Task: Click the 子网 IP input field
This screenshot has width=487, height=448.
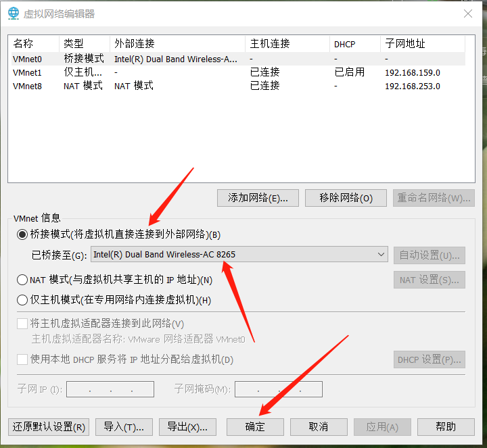Action: click(x=110, y=389)
